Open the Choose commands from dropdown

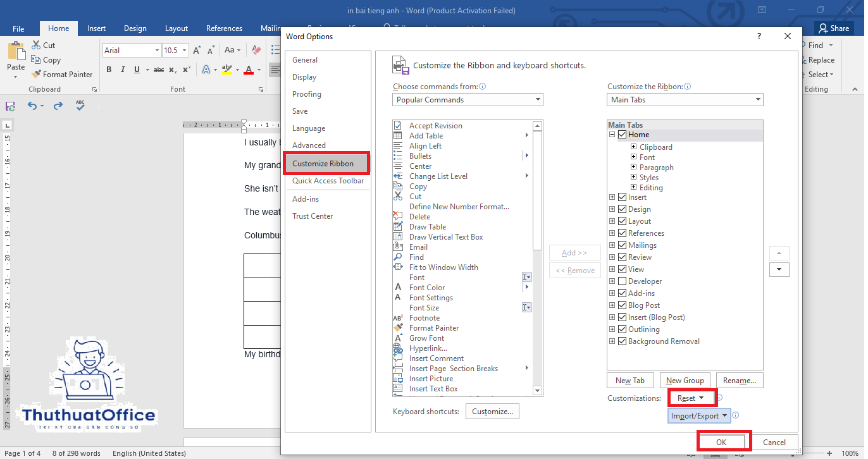tap(468, 99)
